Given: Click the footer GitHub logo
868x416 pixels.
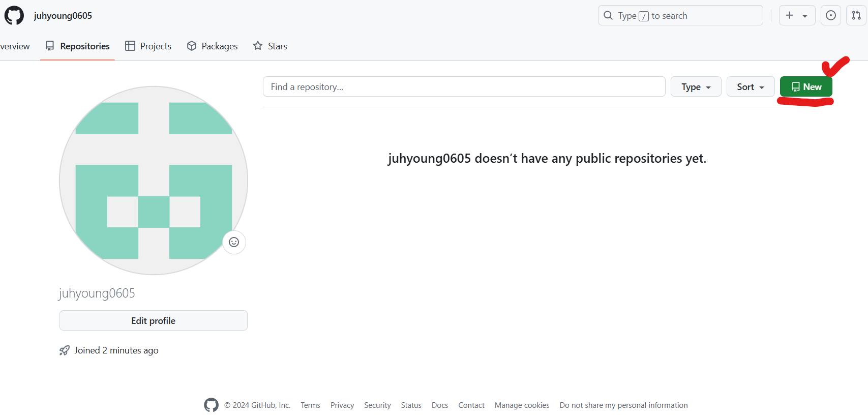Looking at the screenshot, I should coord(211,405).
